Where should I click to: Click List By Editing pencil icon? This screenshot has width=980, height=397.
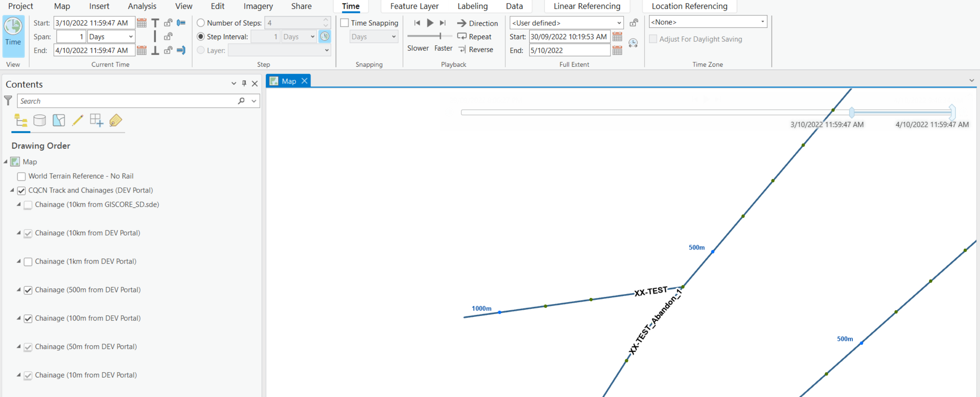click(x=77, y=121)
